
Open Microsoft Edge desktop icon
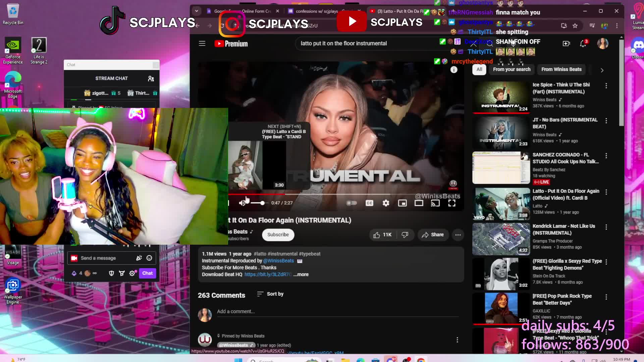(x=13, y=85)
